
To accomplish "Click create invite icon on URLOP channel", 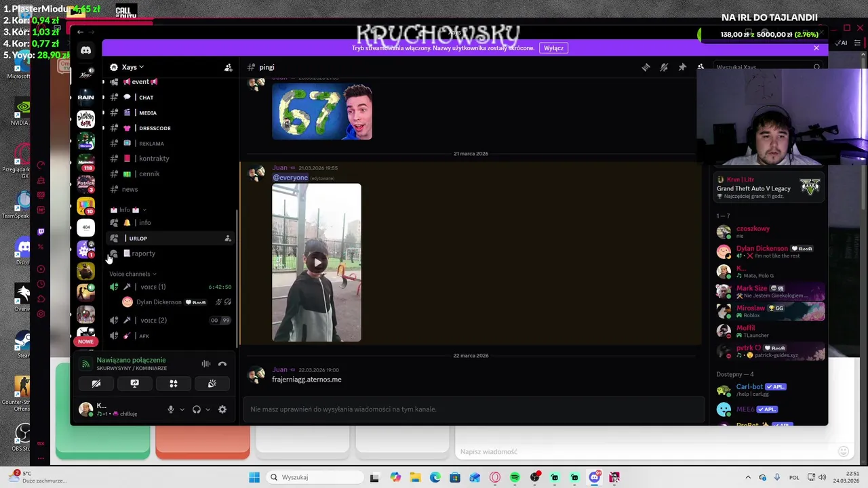I will coord(228,239).
